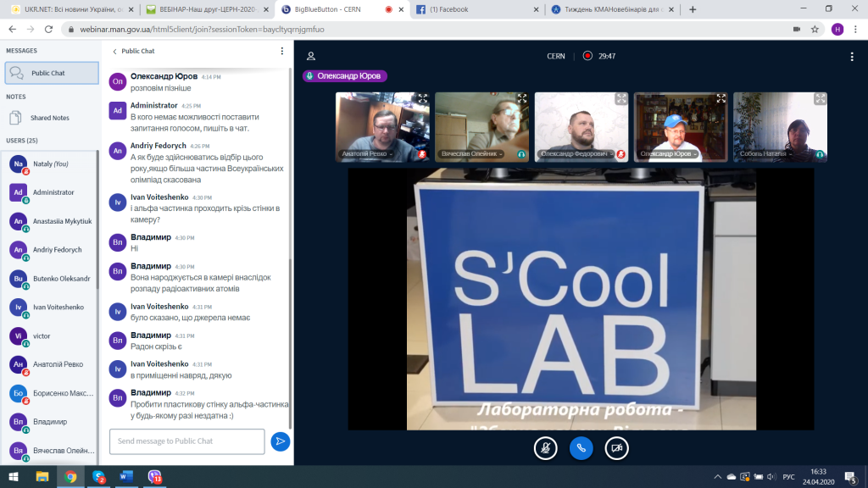Bookmark this page with the star icon
Screen dimensions: 868x488
click(815, 30)
